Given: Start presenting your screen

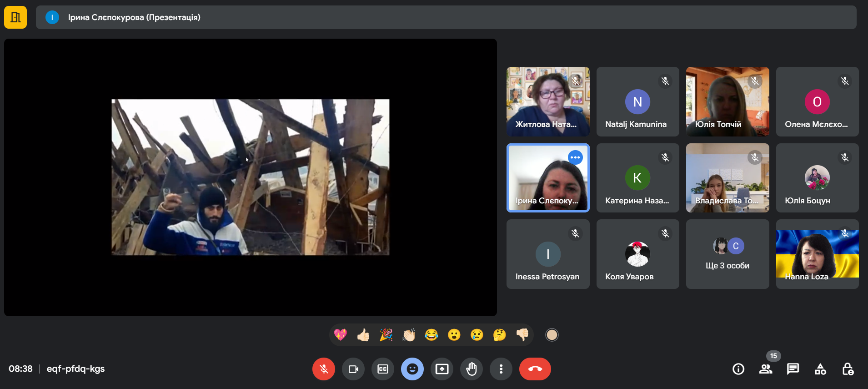Looking at the screenshot, I should click(x=442, y=369).
